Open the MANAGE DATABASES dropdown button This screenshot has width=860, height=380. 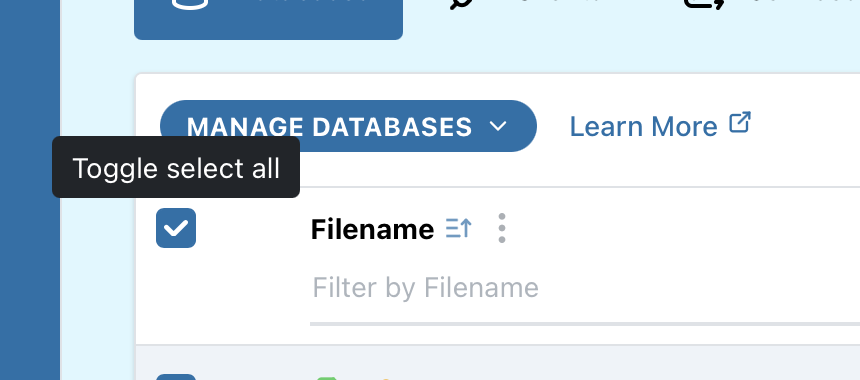pyautogui.click(x=348, y=126)
